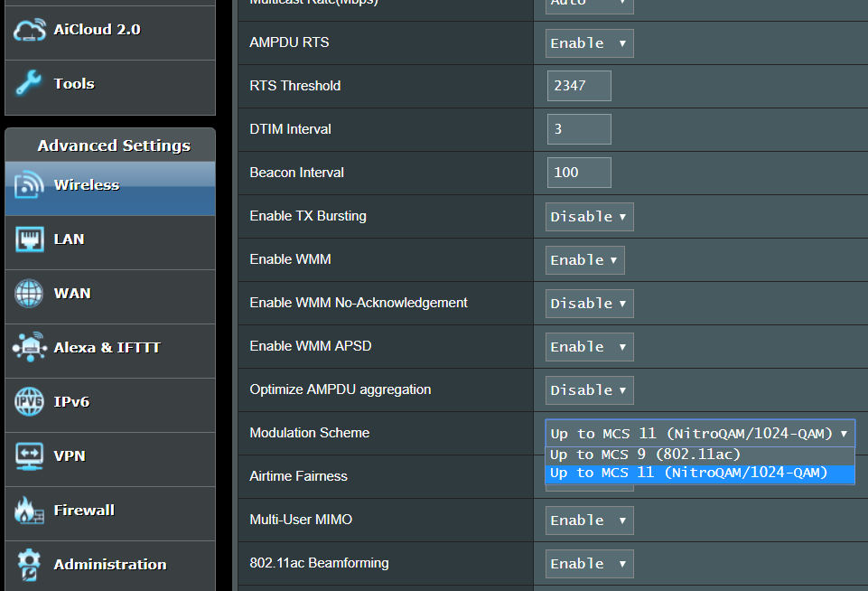Image resolution: width=868 pixels, height=591 pixels.
Task: Click the AiCloud 2.0 cloud icon
Action: (x=30, y=30)
